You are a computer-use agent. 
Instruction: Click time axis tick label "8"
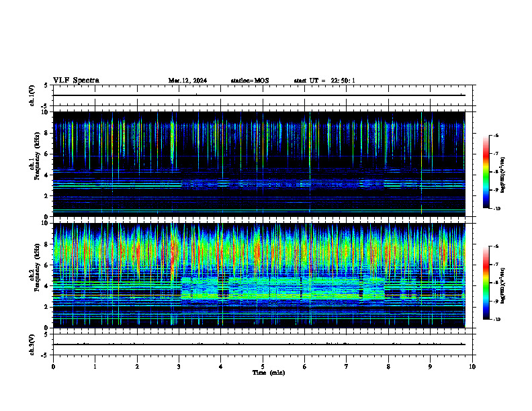coord(388,367)
